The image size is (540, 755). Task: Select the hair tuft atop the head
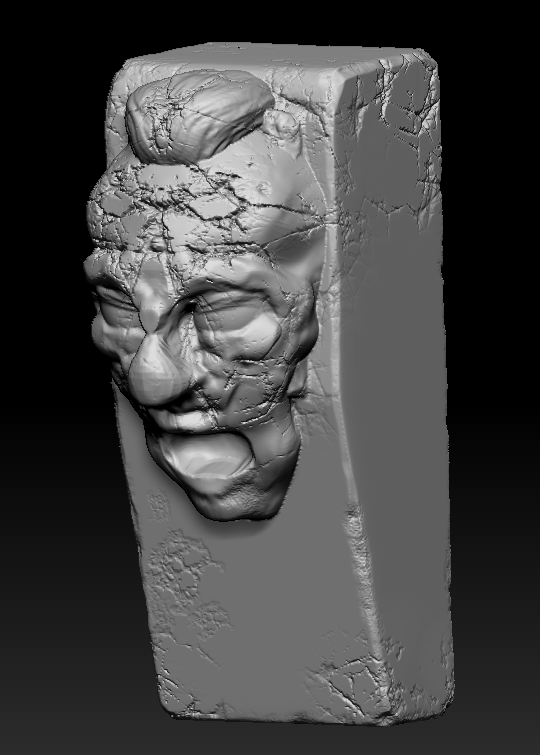click(198, 113)
